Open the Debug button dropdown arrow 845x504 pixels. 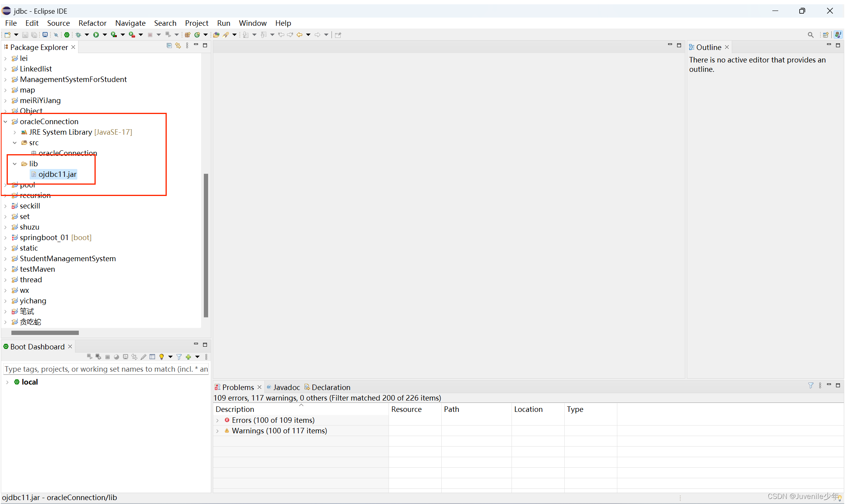(x=87, y=35)
